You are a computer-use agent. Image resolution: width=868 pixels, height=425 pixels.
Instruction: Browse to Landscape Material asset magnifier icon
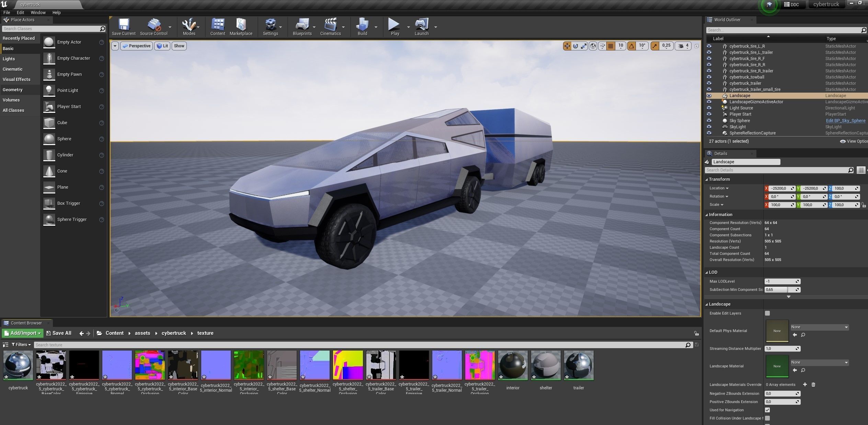(803, 370)
